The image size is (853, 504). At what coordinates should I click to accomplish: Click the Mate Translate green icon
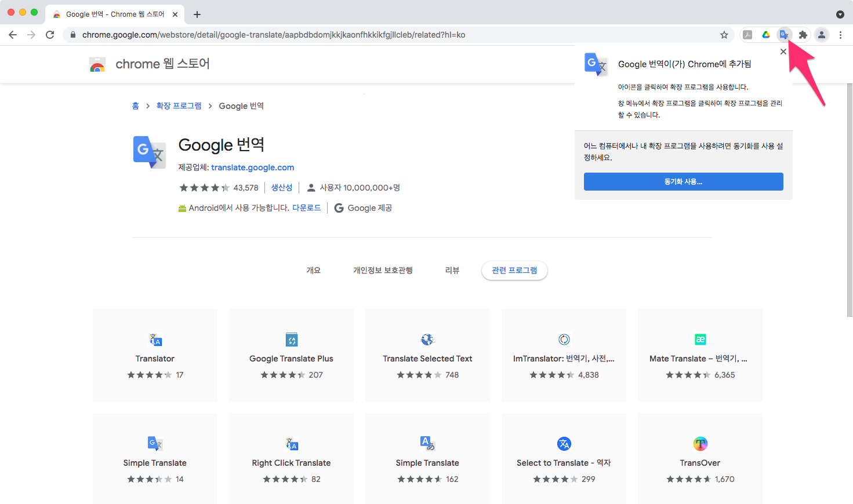point(700,339)
